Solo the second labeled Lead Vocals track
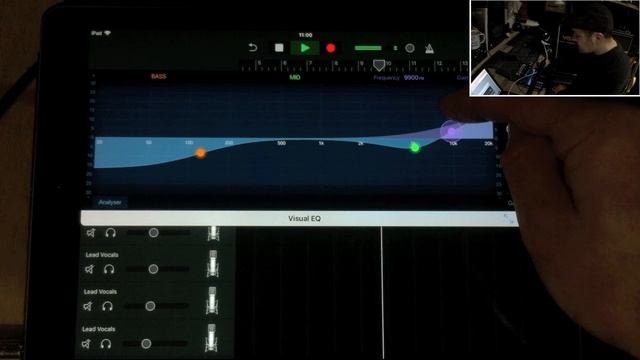 (x=107, y=306)
